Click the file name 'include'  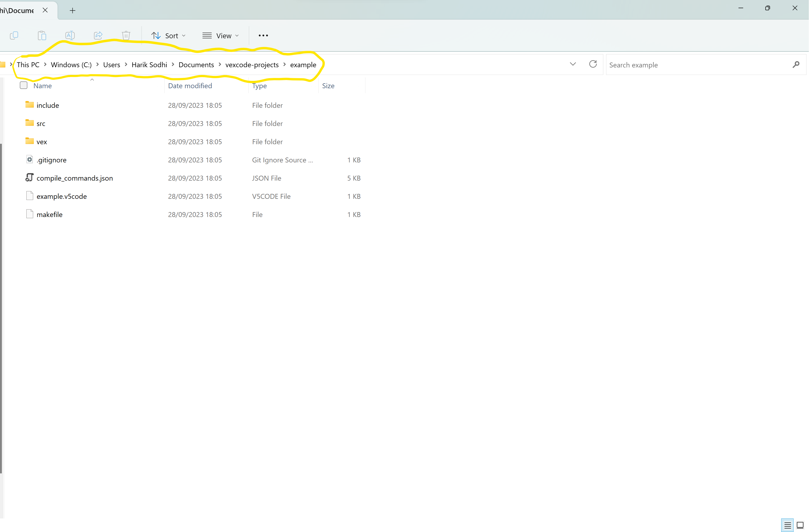click(x=48, y=105)
